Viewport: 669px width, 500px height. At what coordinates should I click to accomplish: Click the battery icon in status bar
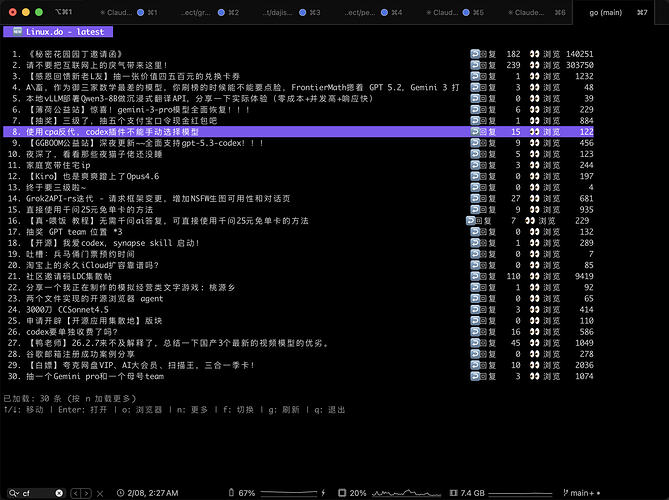coord(231,493)
